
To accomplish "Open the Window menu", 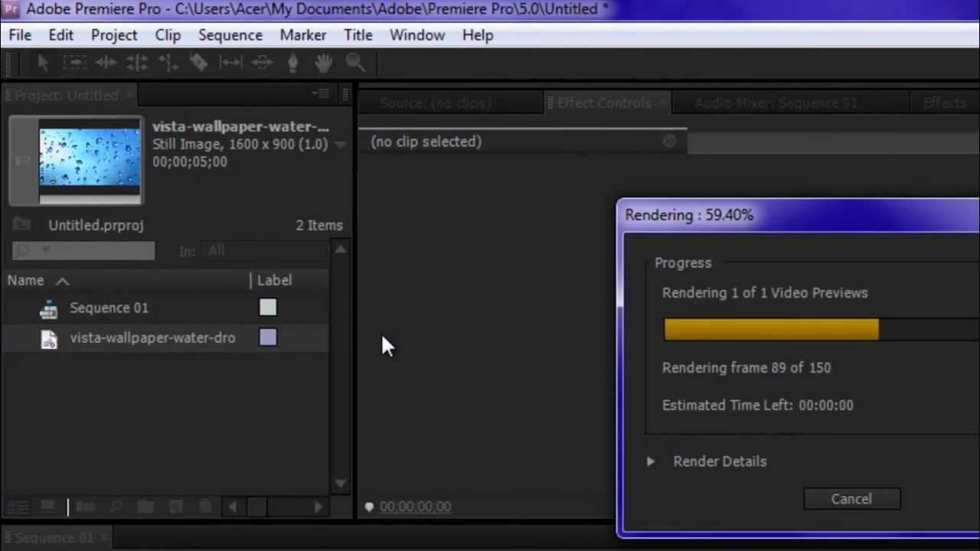I will tap(417, 35).
